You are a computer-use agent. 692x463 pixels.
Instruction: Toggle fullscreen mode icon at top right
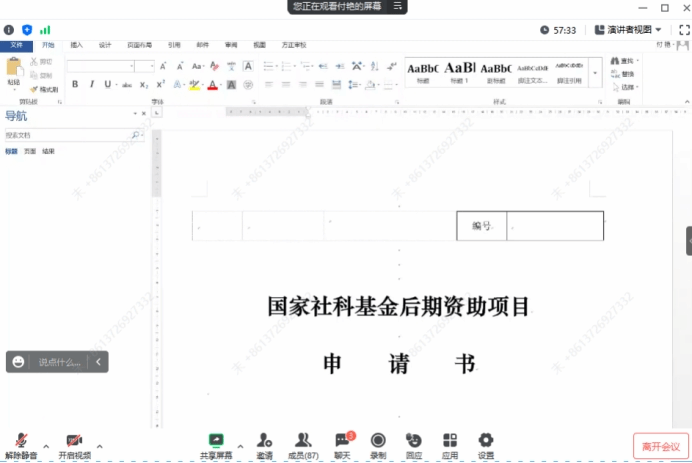pyautogui.click(x=682, y=30)
